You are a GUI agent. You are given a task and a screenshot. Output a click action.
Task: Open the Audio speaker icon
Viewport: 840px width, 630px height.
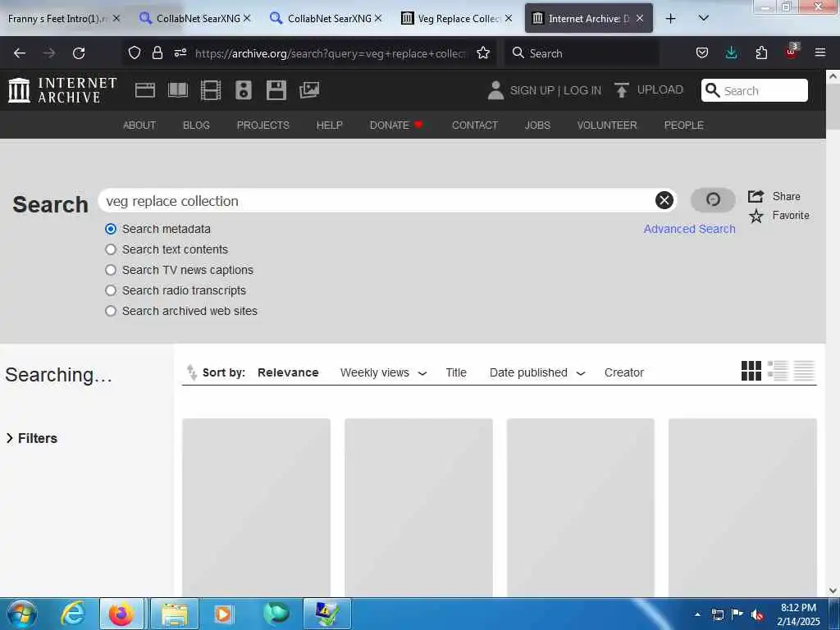(x=243, y=90)
